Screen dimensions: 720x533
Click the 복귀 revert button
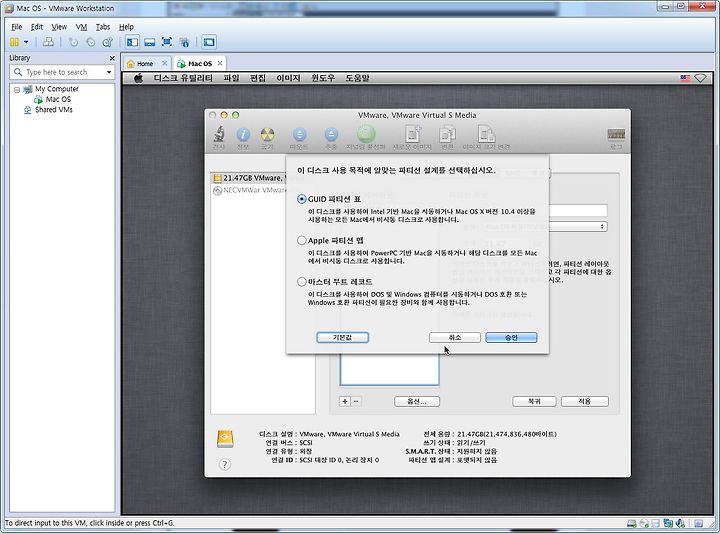[x=534, y=401]
